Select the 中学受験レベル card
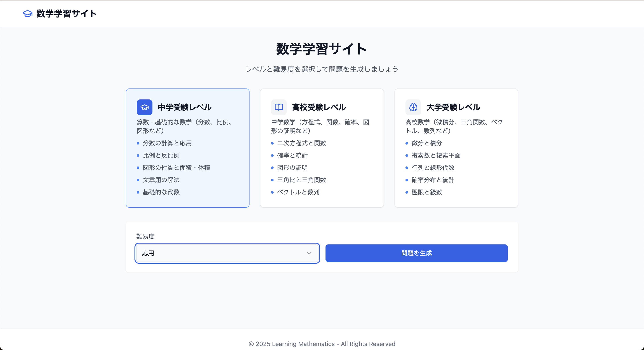The image size is (644, 350). tap(188, 148)
